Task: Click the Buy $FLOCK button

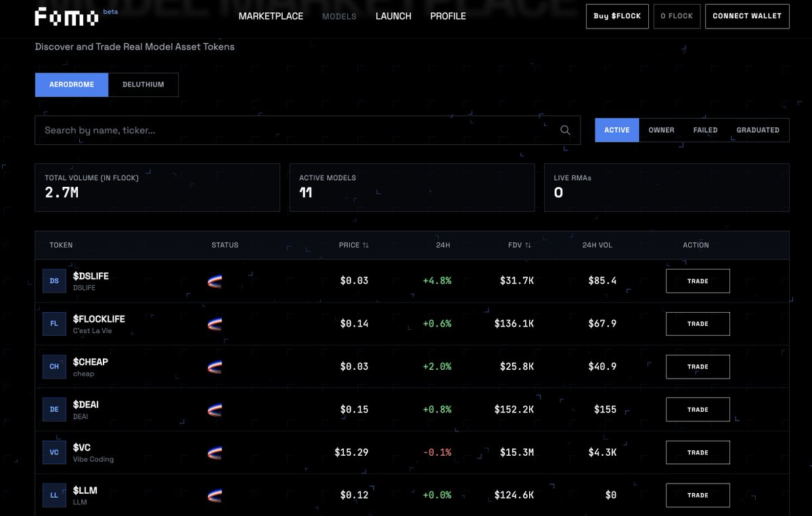Action: pyautogui.click(x=617, y=16)
